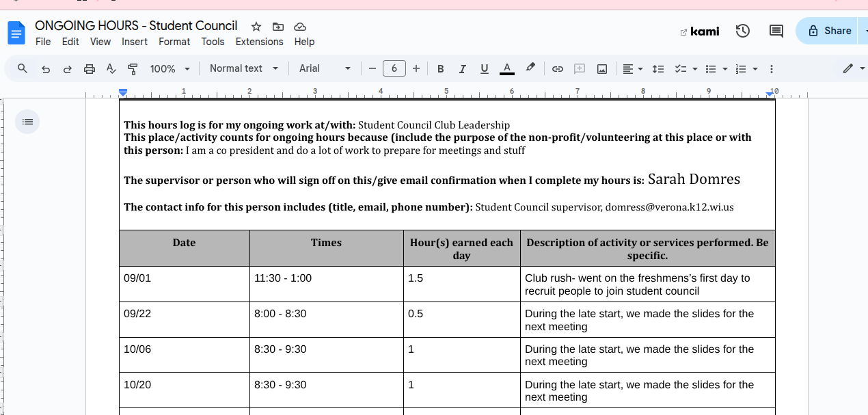Expand the Normal text style dropdown
The width and height of the screenshot is (868, 415).
coord(244,68)
